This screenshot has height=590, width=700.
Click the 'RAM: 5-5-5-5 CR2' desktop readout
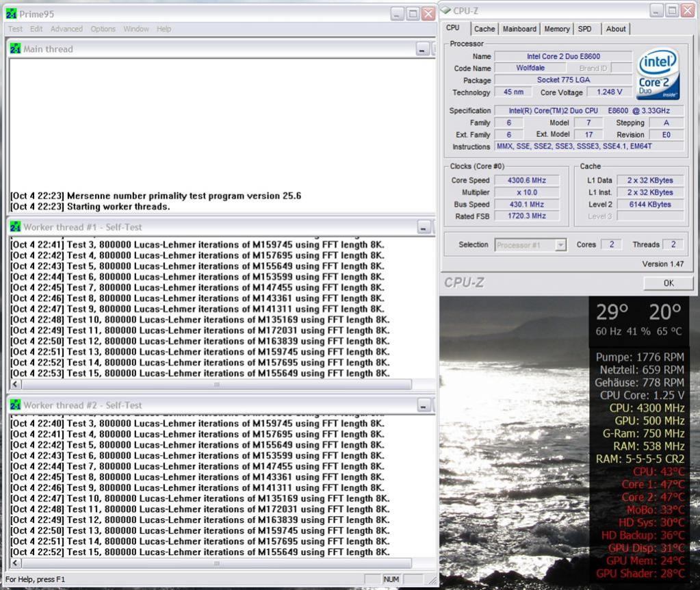pyautogui.click(x=640, y=459)
